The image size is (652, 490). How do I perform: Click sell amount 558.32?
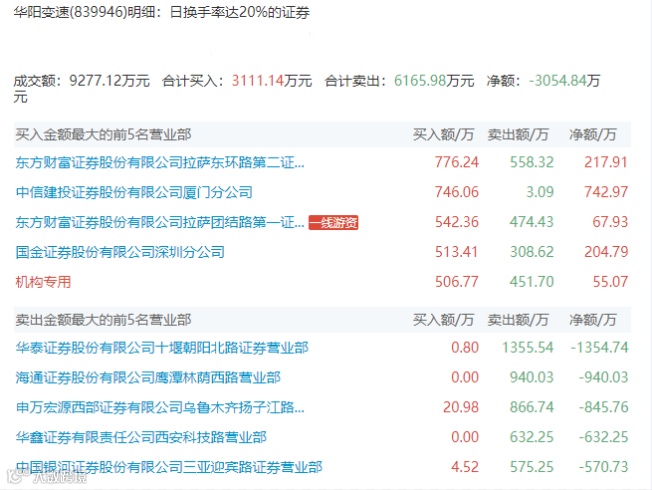pyautogui.click(x=532, y=162)
